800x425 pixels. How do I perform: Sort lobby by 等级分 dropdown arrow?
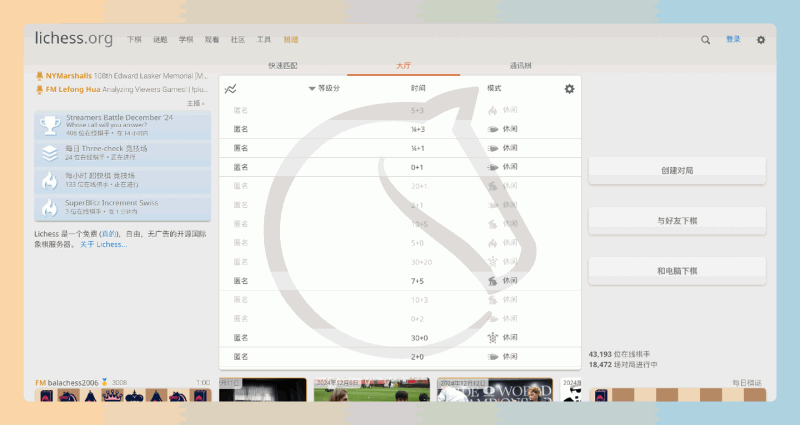[x=312, y=89]
